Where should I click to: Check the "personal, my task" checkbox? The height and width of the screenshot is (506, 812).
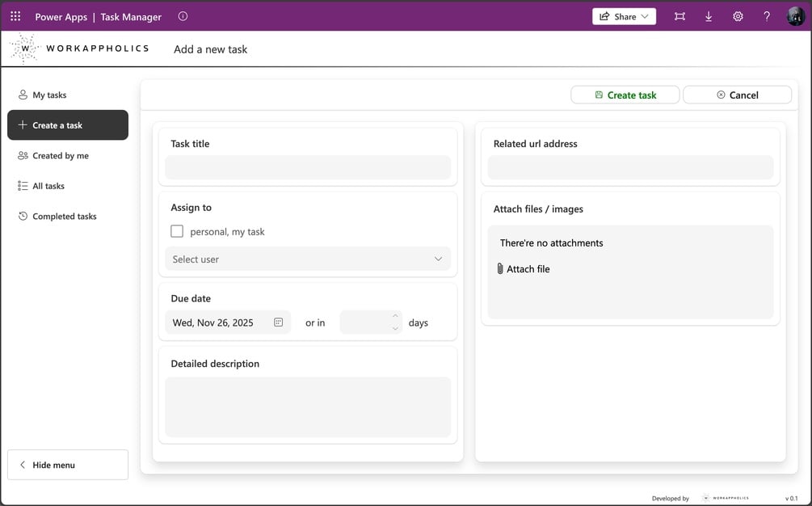click(177, 231)
